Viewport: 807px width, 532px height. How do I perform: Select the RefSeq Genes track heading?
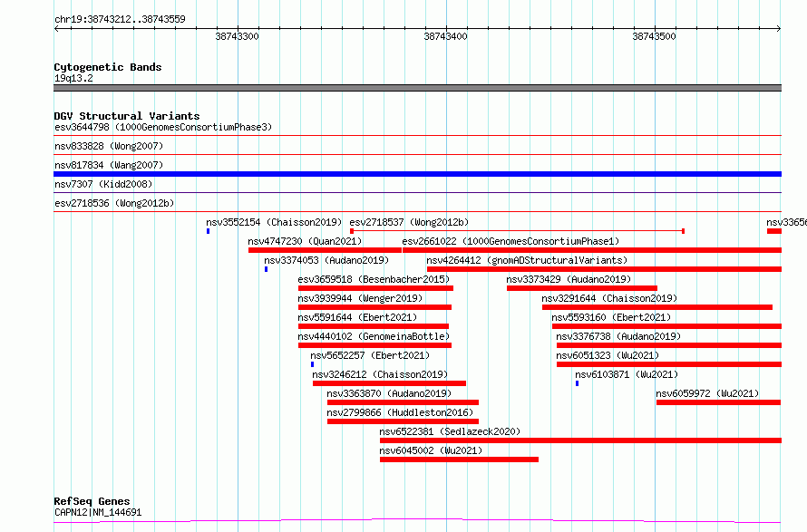click(92, 501)
